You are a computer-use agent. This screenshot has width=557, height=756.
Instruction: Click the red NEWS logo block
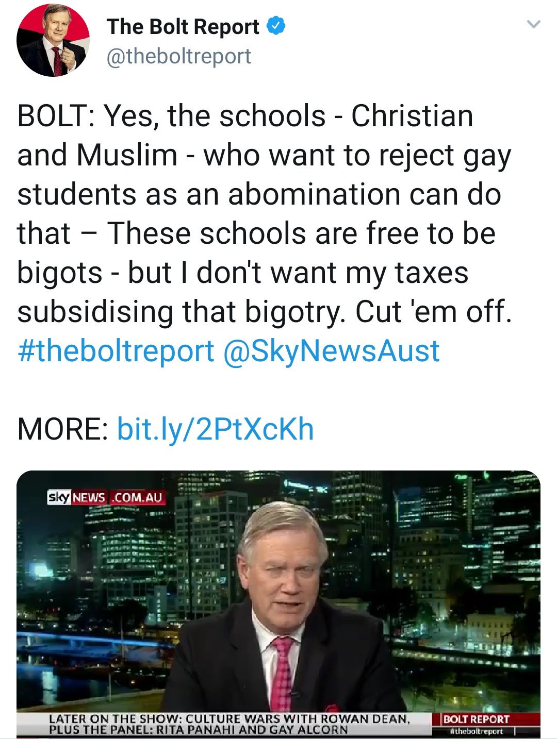pos(89,498)
